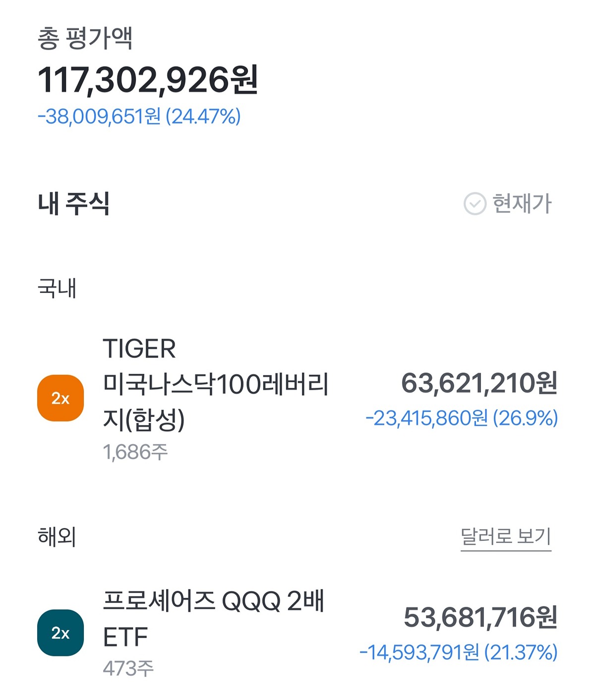The height and width of the screenshot is (700, 595).
Task: Tap total loss -38,009,651원 (24.47%)
Action: tap(139, 117)
